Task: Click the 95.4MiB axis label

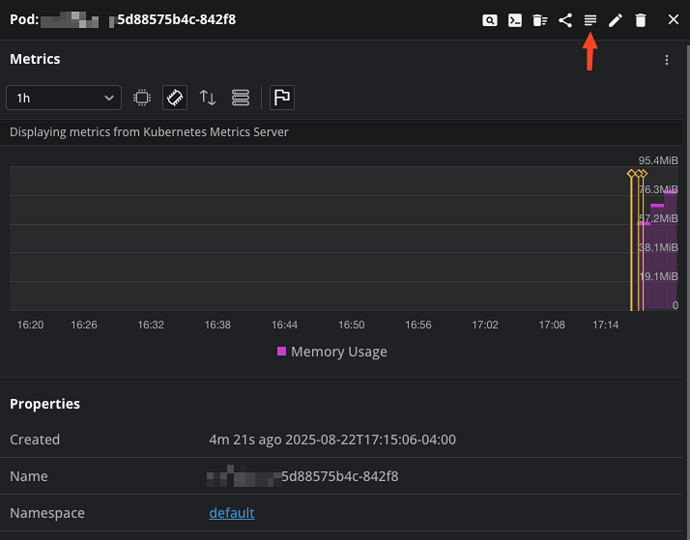Action: click(658, 160)
